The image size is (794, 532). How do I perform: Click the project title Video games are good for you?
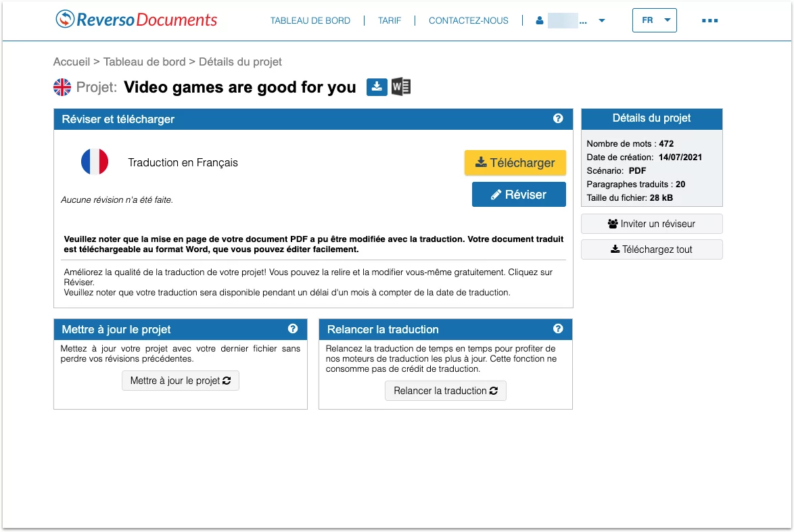(x=240, y=87)
